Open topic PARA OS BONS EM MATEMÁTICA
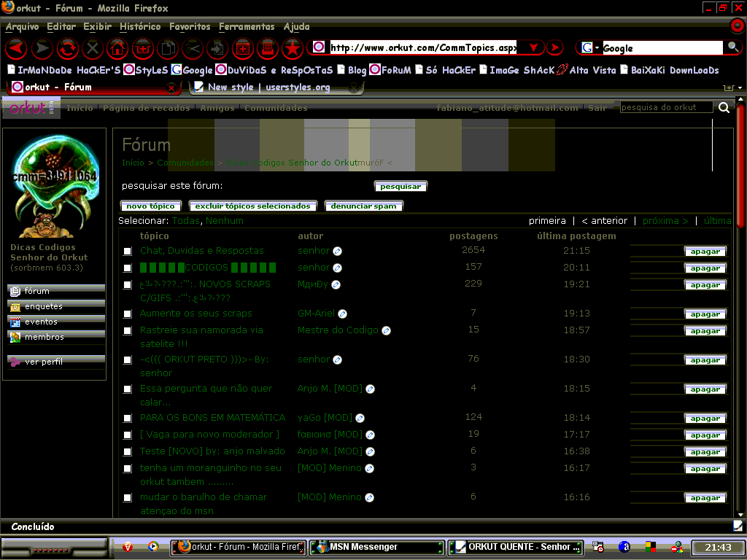The image size is (747, 560). click(x=212, y=418)
